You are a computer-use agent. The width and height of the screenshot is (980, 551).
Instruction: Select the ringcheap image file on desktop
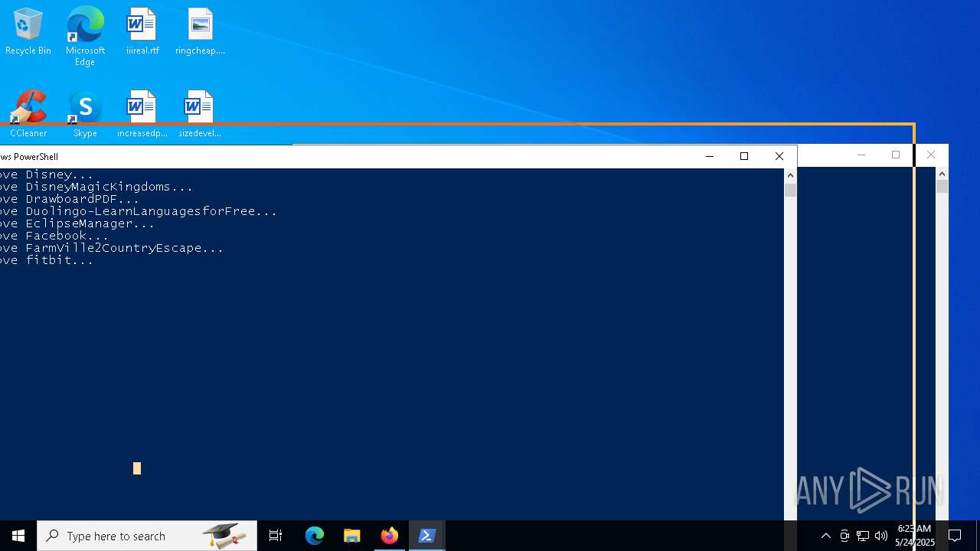click(200, 31)
